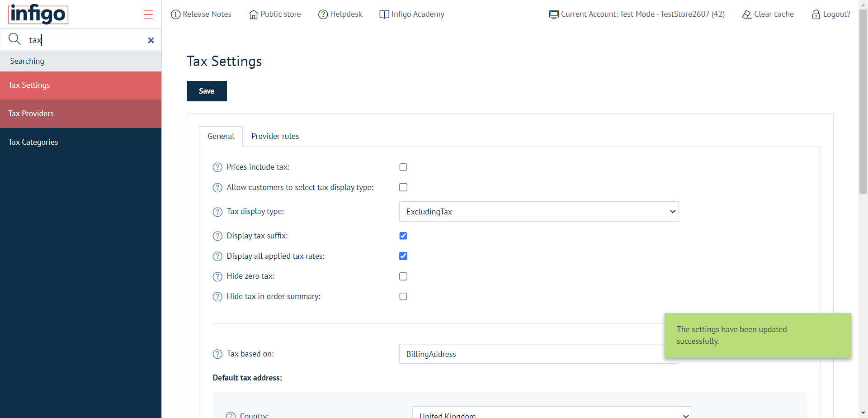Open Release Notes
Screen dimensions: 868x418
201,14
